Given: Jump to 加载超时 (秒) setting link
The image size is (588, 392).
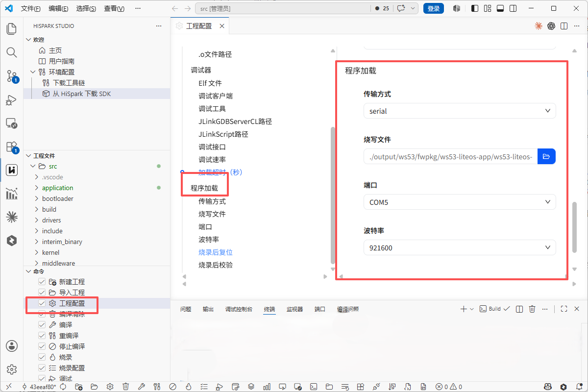Looking at the screenshot, I should (x=220, y=172).
